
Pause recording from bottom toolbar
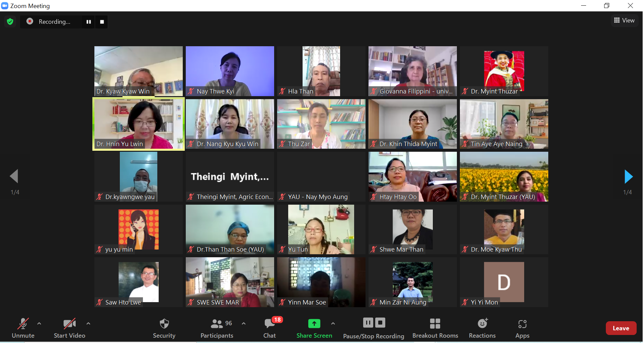coord(368,323)
